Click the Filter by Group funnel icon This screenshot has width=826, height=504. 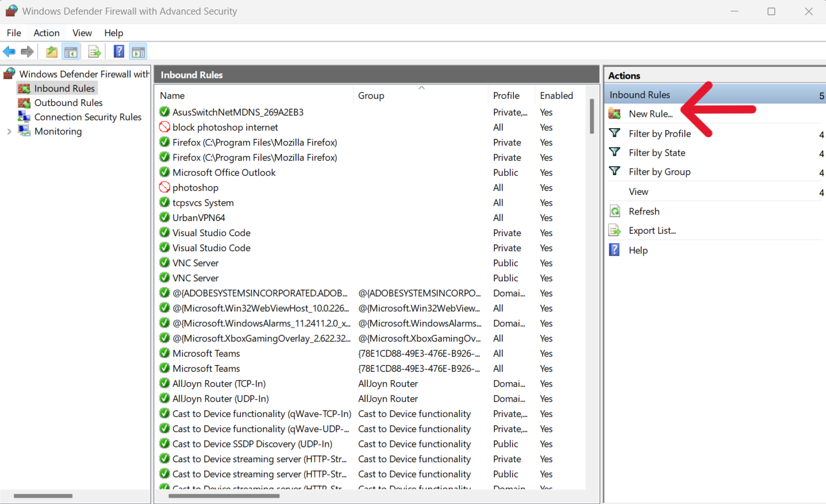tap(615, 171)
